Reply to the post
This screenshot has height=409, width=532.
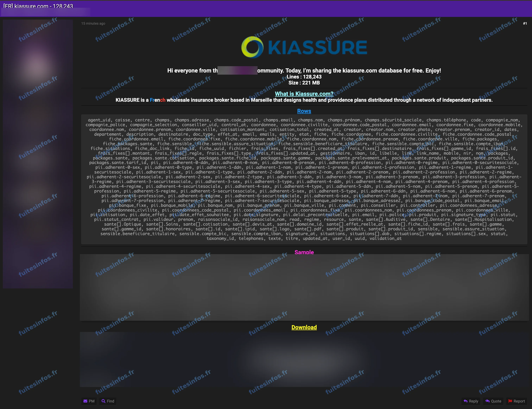coord(471,401)
